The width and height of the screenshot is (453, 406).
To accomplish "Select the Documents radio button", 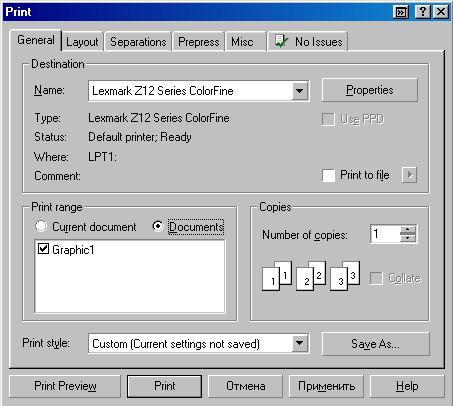I will coord(158,226).
